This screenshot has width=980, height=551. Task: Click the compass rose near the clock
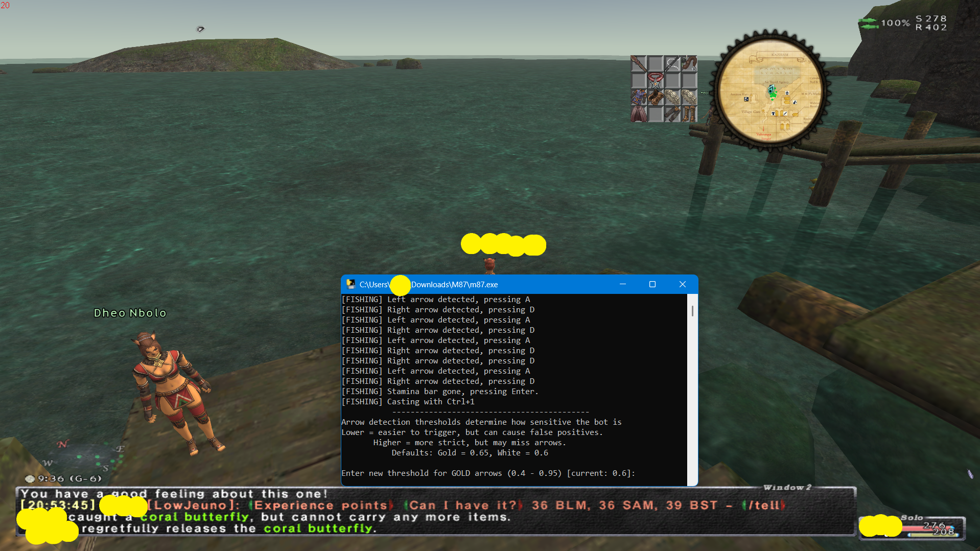[x=84, y=455]
